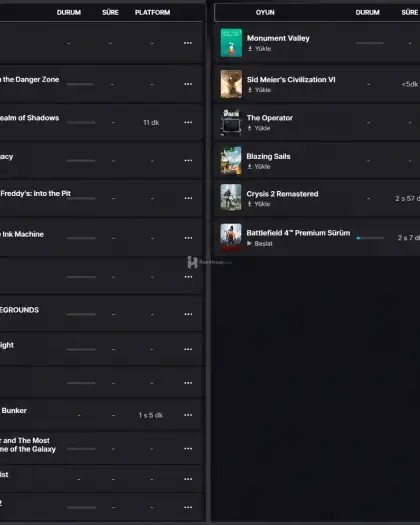Image resolution: width=420 pixels, height=525 pixels.
Task: Select Sid Meier's Civilization VI title
Action: (291, 80)
